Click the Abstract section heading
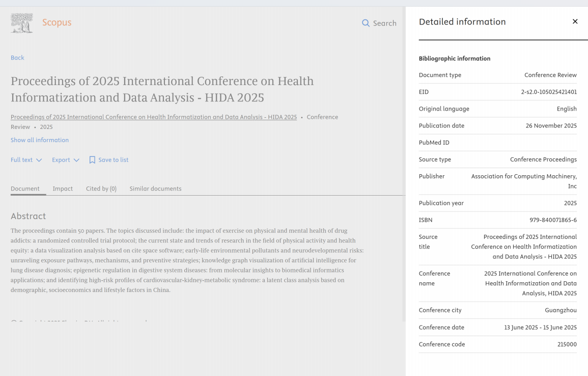The image size is (588, 376). [28, 216]
